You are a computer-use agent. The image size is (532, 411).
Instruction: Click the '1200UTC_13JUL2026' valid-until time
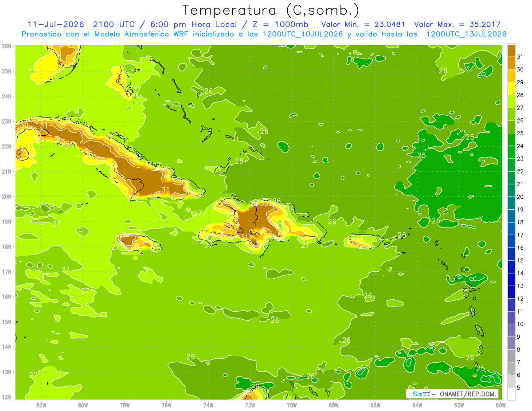tap(466, 34)
